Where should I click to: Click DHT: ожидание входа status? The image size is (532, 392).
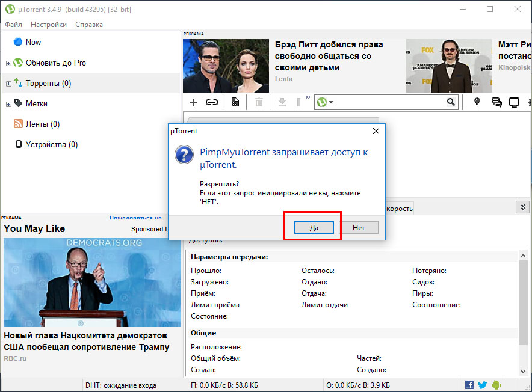[121, 385]
